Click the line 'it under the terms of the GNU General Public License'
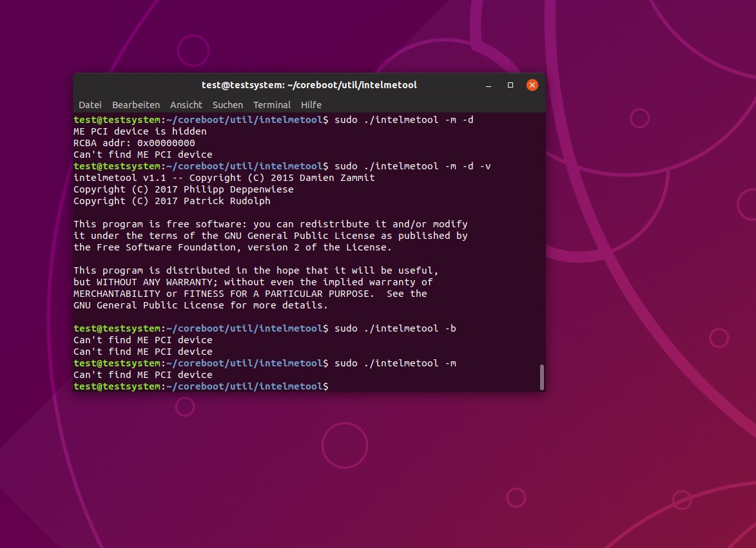Image resolution: width=756 pixels, height=548 pixels. 271,236
